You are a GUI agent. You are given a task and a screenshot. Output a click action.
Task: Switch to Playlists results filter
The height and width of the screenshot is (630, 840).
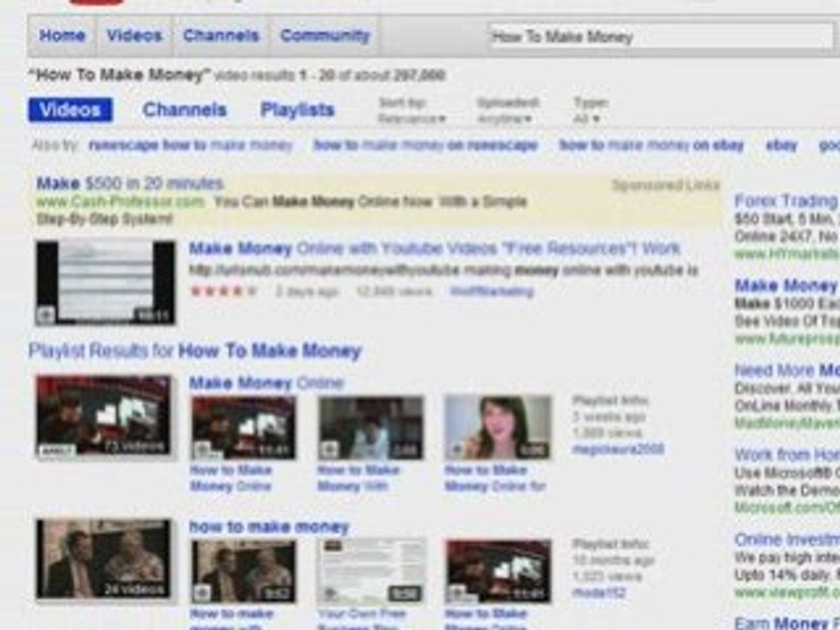click(x=297, y=110)
